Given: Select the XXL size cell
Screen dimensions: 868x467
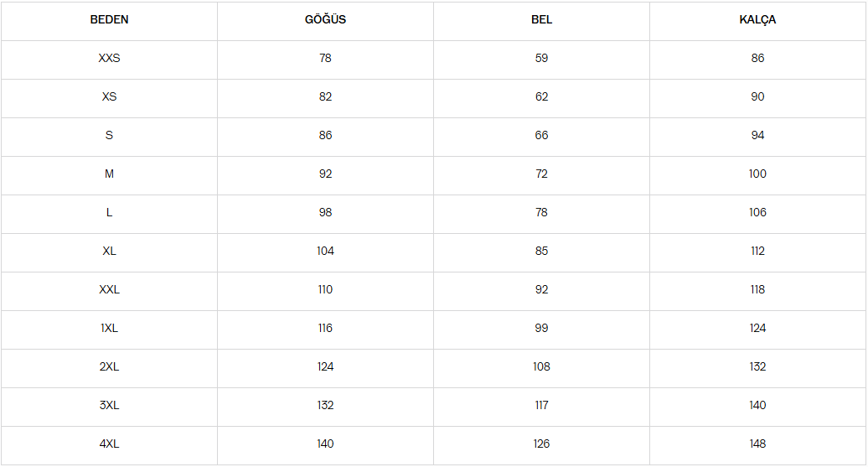Looking at the screenshot, I should (109, 290).
